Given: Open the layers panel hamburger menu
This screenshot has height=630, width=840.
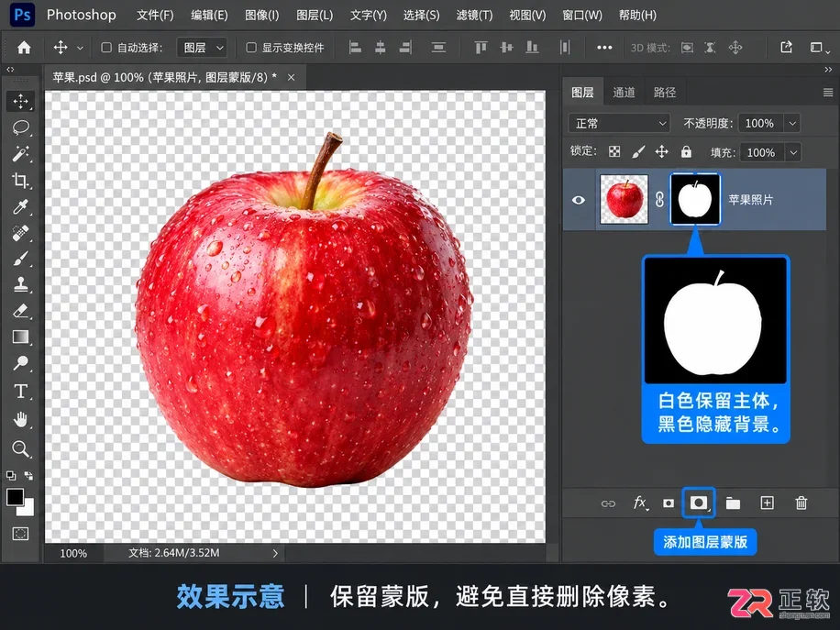Looking at the screenshot, I should click(828, 92).
